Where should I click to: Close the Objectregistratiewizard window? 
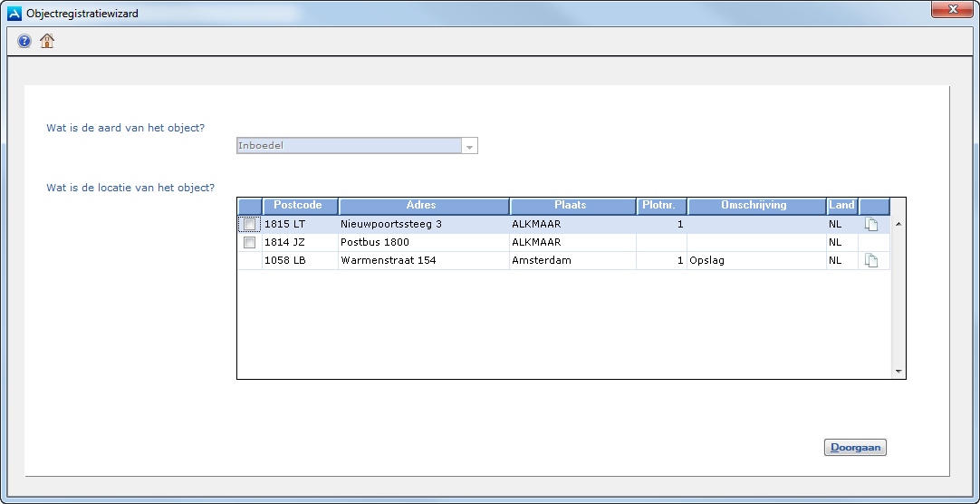[x=952, y=10]
